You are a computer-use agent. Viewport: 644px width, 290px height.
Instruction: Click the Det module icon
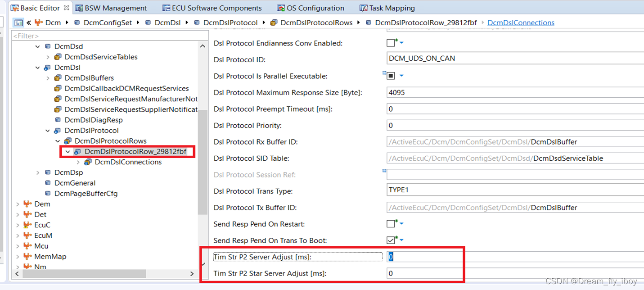pos(27,214)
